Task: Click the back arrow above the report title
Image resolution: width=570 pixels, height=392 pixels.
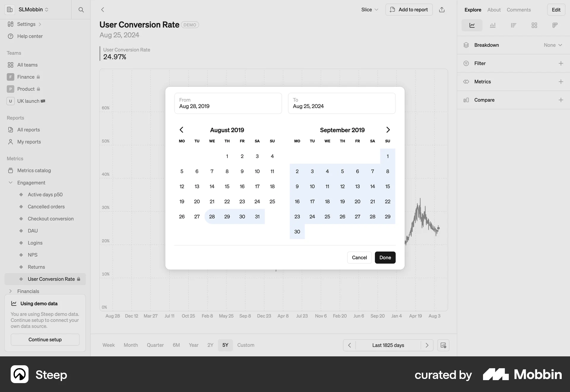Action: point(102,10)
